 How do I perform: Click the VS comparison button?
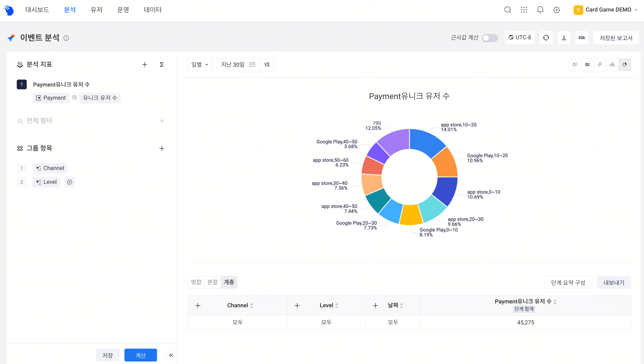click(267, 64)
